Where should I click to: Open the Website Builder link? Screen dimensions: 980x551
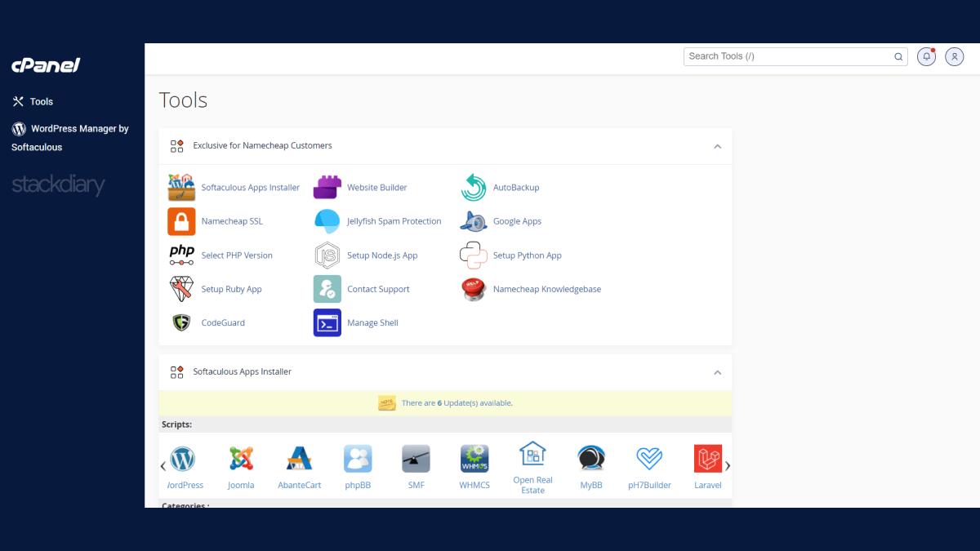coord(377,188)
